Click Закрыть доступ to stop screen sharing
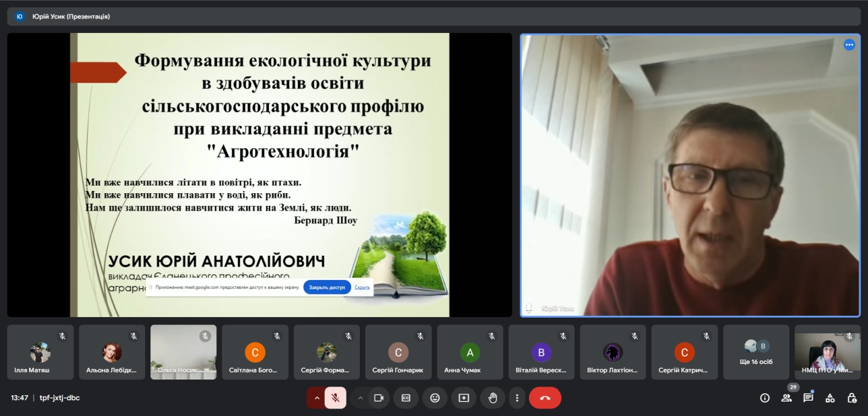Image resolution: width=868 pixels, height=416 pixels. 327,288
